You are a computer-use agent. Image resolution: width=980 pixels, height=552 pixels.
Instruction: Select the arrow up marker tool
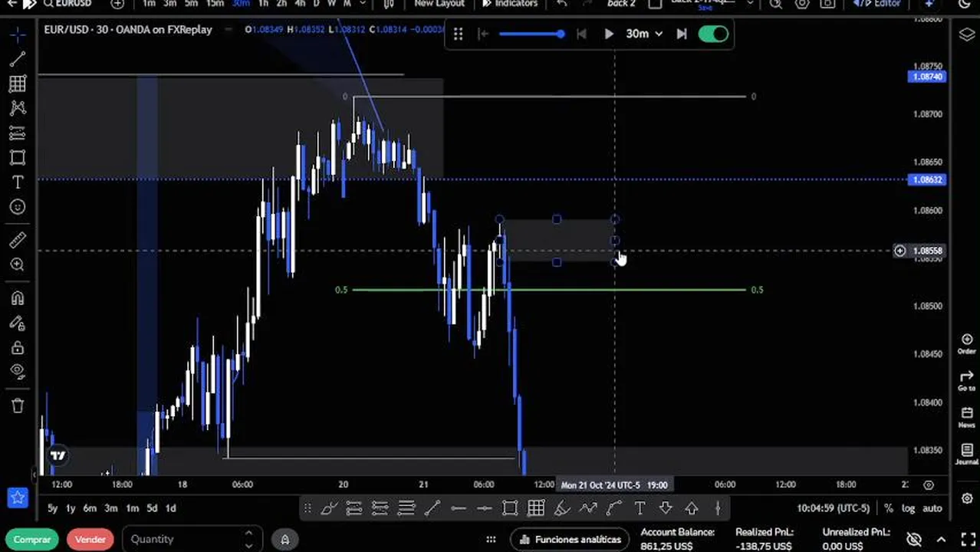(692, 508)
